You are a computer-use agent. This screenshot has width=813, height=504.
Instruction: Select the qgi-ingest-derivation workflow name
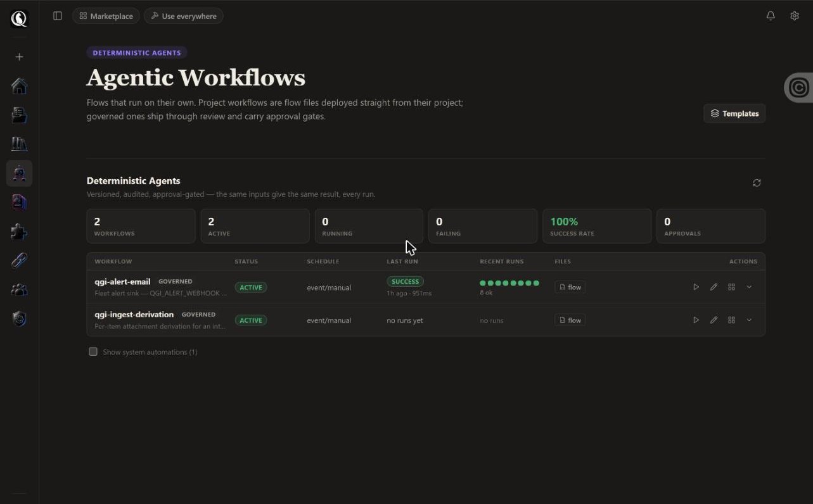pyautogui.click(x=134, y=314)
